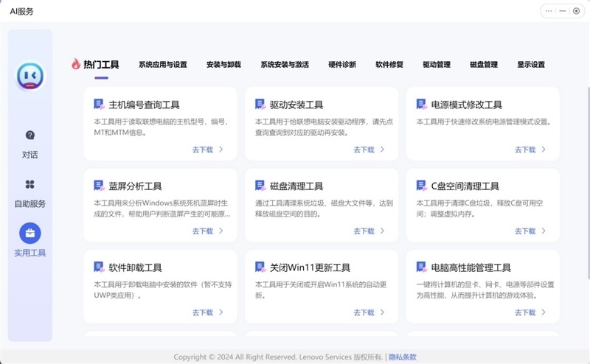Select the 实用工具 briefcase icon
This screenshot has width=590, height=364.
[30, 234]
